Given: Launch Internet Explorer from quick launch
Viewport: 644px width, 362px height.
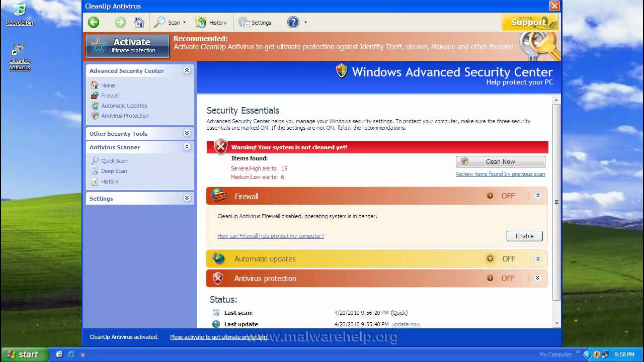Looking at the screenshot, I should (71, 354).
